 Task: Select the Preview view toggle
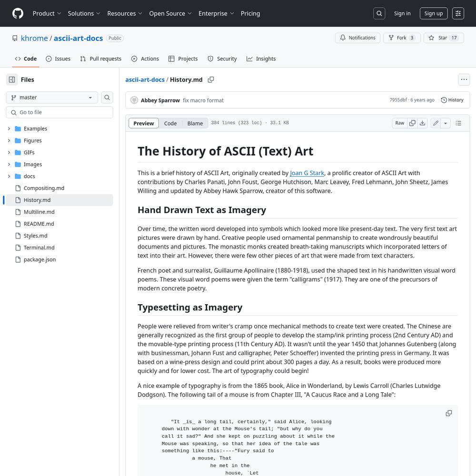click(x=144, y=123)
